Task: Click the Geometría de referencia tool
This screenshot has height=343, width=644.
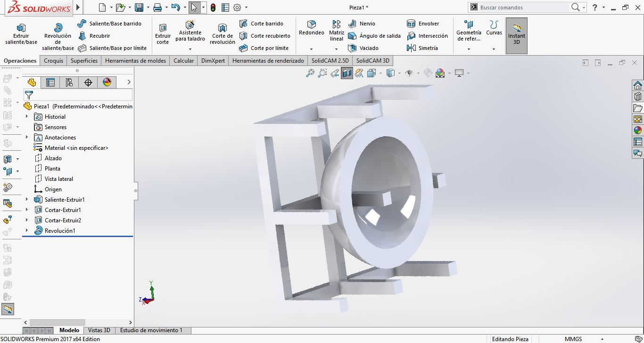Action: point(469,31)
